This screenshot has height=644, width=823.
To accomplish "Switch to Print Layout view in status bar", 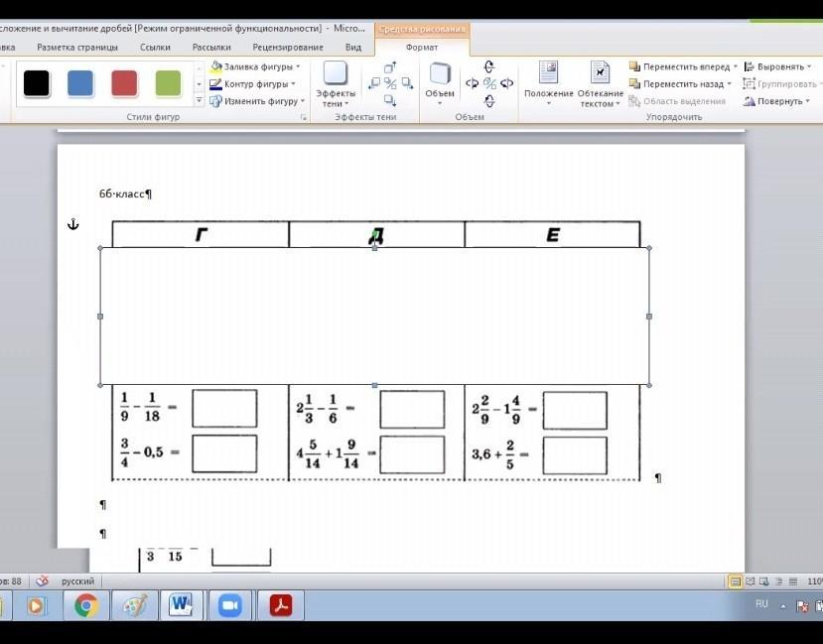I will click(736, 581).
